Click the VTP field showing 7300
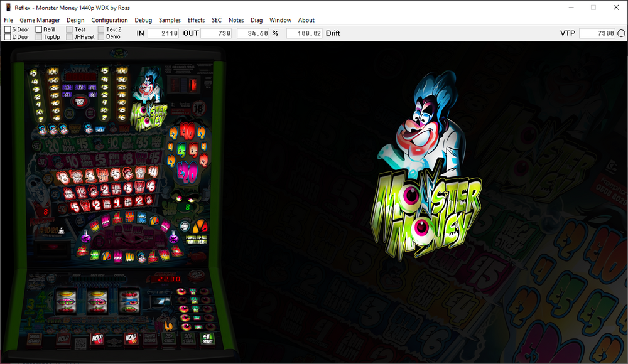 (597, 33)
